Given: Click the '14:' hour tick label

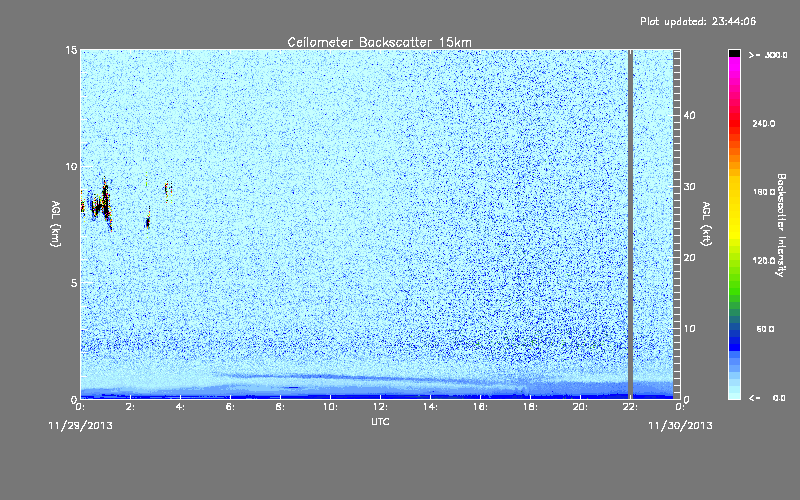Looking at the screenshot, I should coord(431,407).
